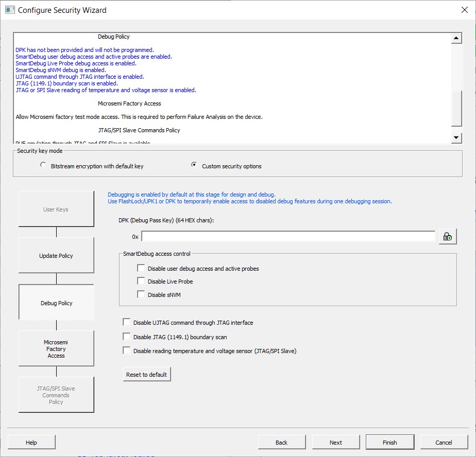
Task: Tick Disable JTAG (1149.1) boundary scan
Action: [x=127, y=337]
